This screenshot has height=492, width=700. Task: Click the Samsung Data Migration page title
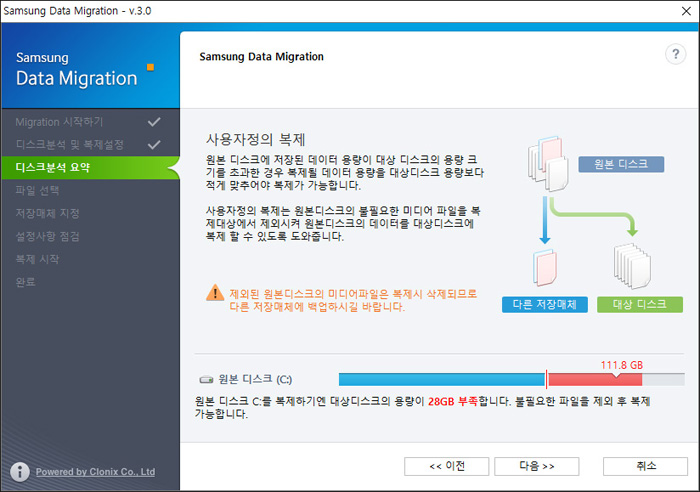point(261,57)
